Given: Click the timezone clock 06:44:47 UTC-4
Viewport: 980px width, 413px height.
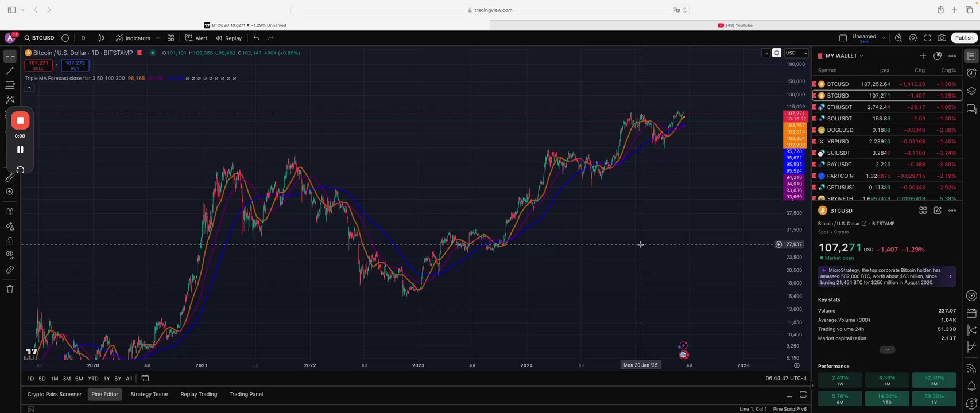Looking at the screenshot, I should 786,379.
